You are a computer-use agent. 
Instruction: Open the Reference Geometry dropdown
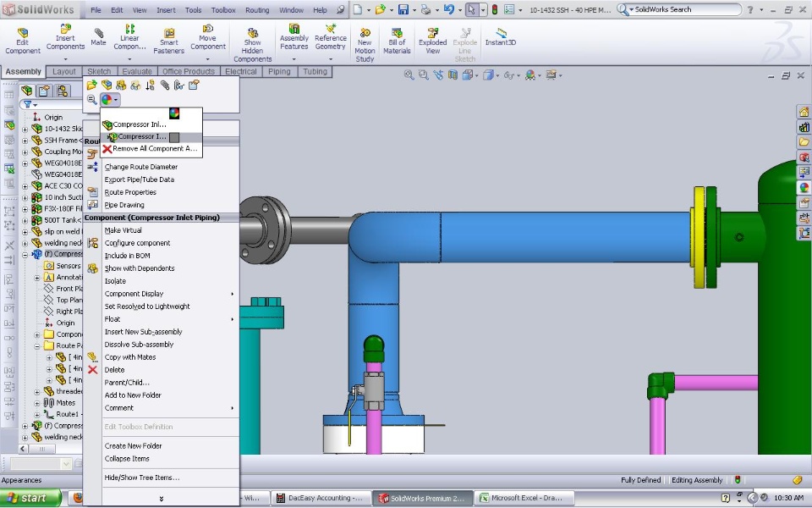point(331,59)
